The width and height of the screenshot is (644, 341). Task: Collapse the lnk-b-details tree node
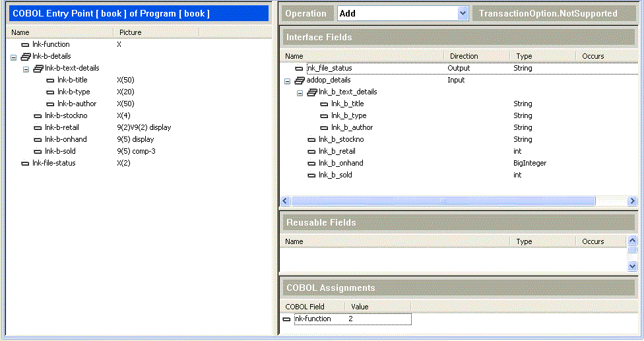[14, 57]
